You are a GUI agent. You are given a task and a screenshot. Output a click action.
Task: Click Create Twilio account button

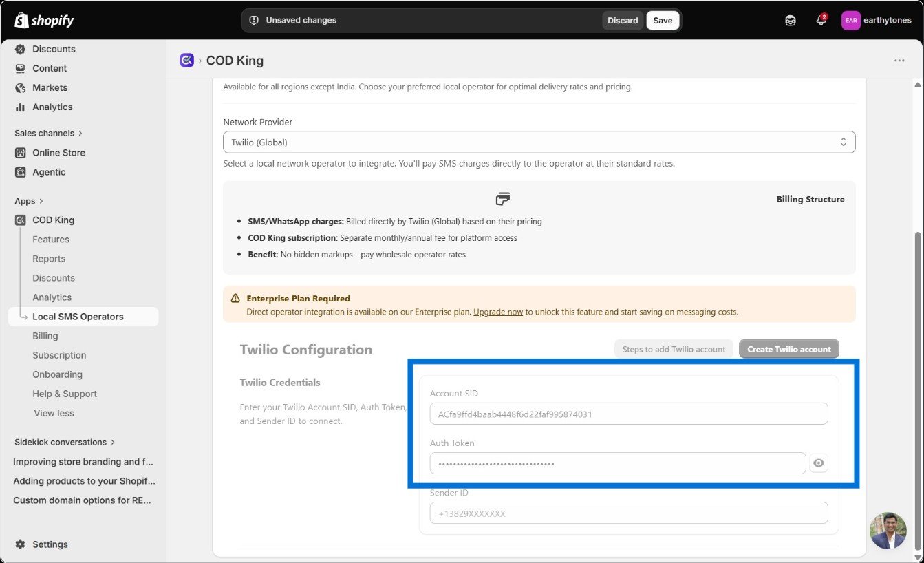coord(789,349)
